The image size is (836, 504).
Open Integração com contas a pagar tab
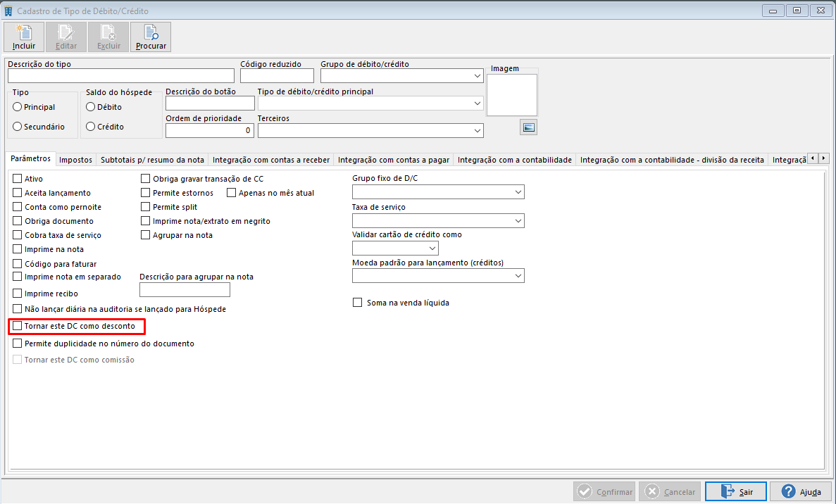(x=394, y=160)
